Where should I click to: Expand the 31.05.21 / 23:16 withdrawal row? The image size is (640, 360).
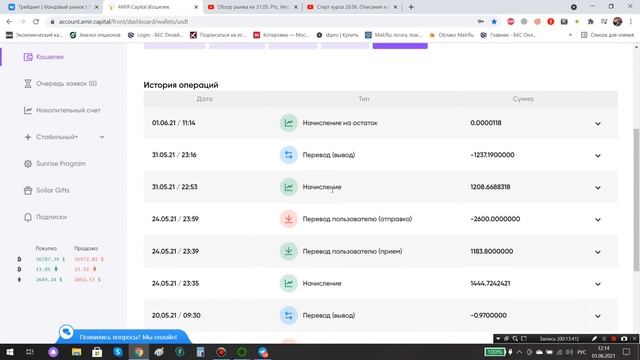tap(598, 156)
